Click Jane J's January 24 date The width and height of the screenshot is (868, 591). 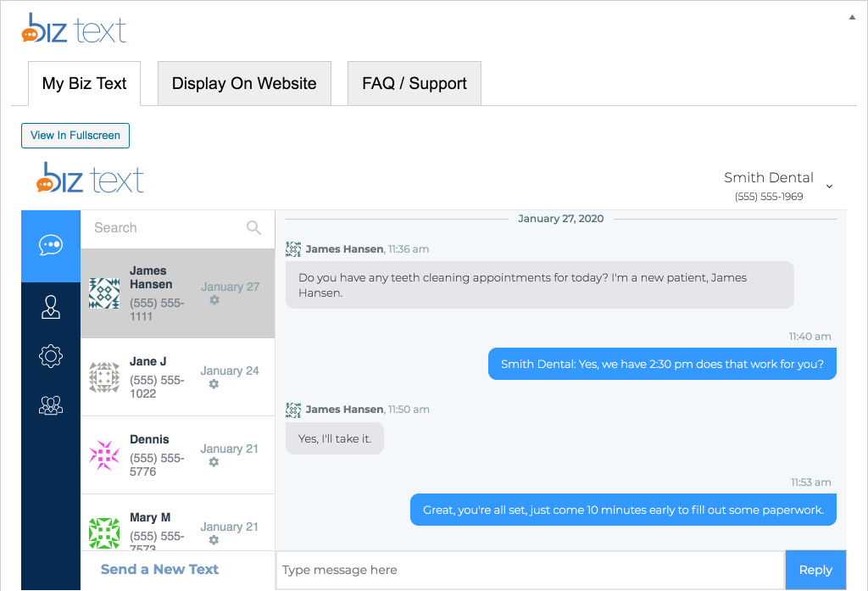230,371
